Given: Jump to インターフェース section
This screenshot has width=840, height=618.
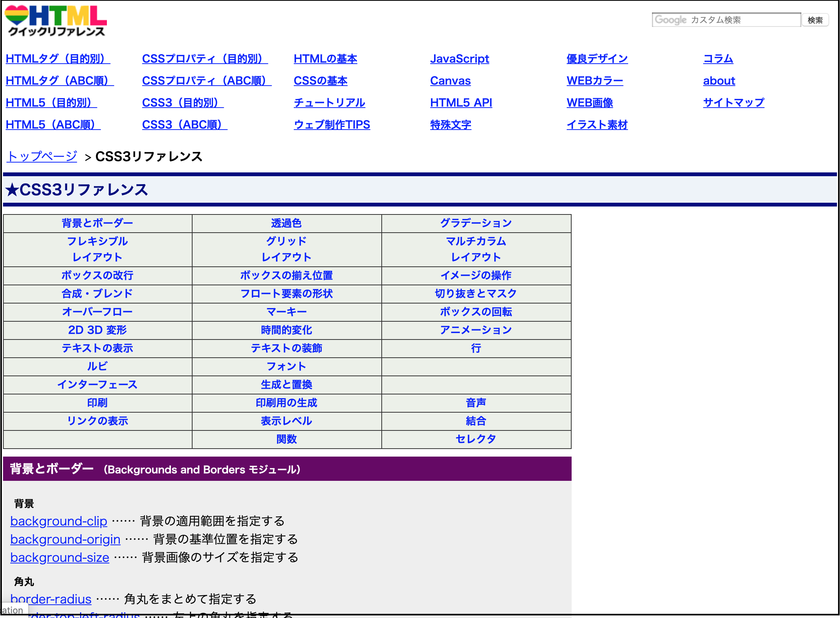Looking at the screenshot, I should (97, 385).
